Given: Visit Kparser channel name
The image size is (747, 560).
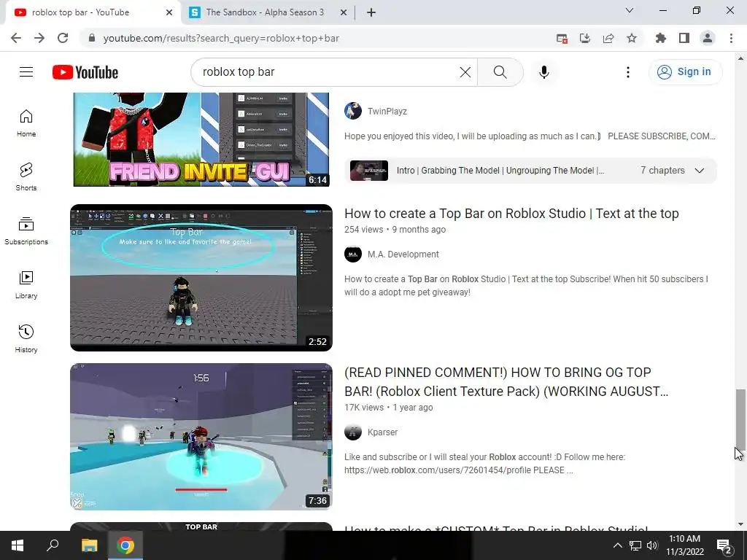Looking at the screenshot, I should [382, 432].
